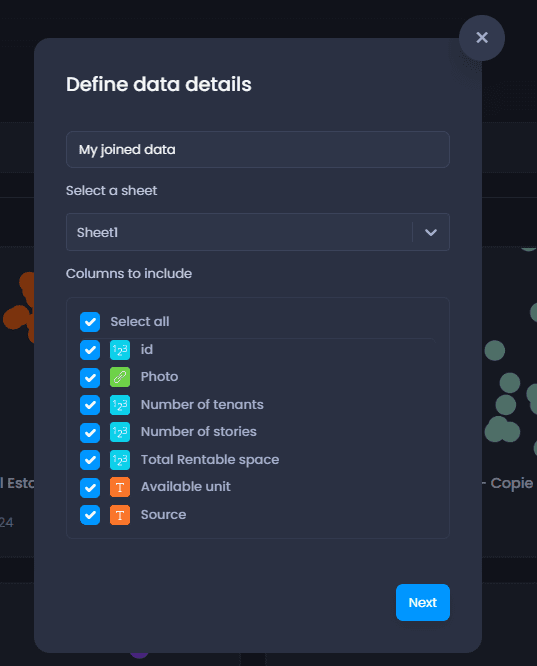Uncheck the Source column checkbox
537x666 pixels.
(90, 515)
